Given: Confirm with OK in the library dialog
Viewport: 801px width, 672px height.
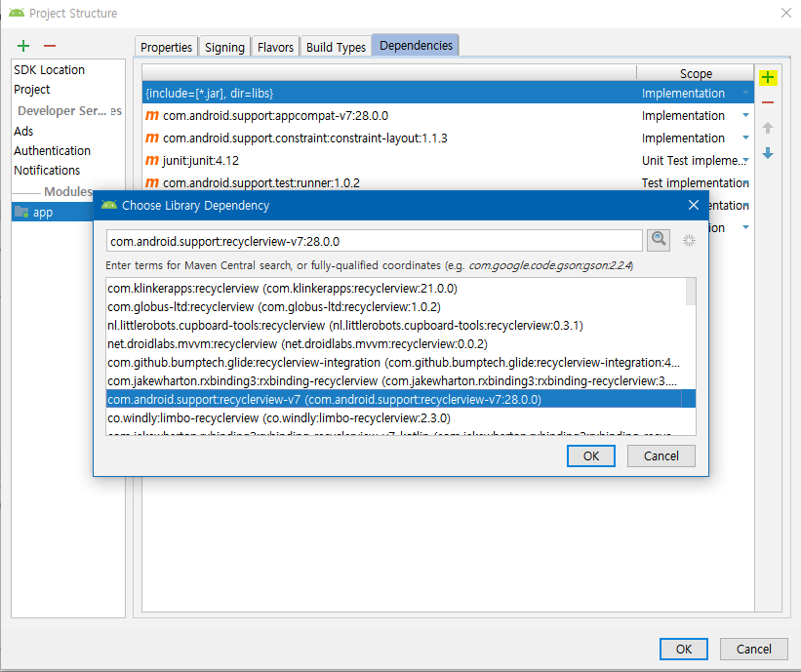Looking at the screenshot, I should [591, 456].
